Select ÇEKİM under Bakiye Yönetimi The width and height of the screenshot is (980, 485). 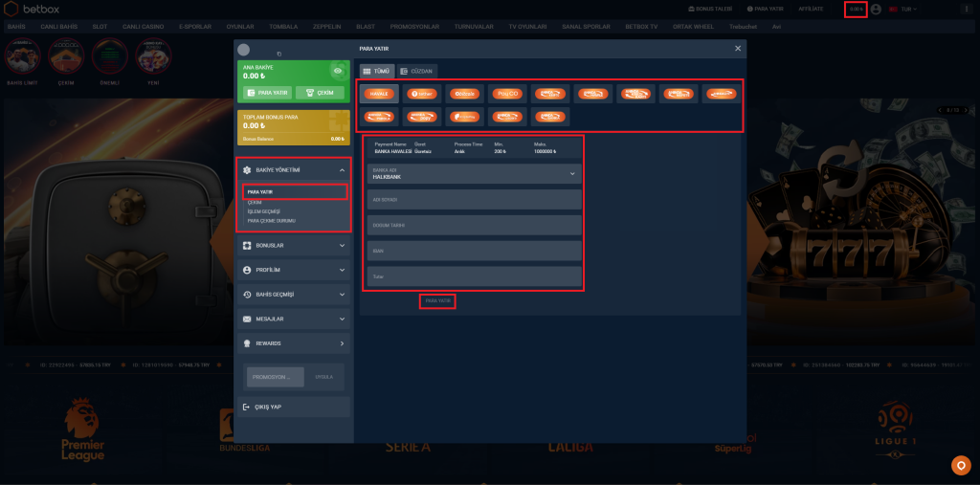255,203
